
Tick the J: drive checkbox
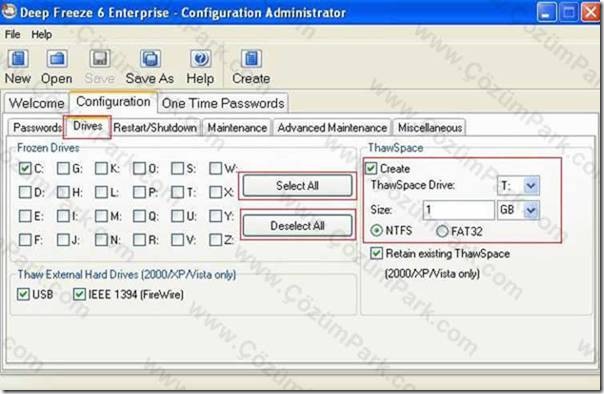click(63, 240)
